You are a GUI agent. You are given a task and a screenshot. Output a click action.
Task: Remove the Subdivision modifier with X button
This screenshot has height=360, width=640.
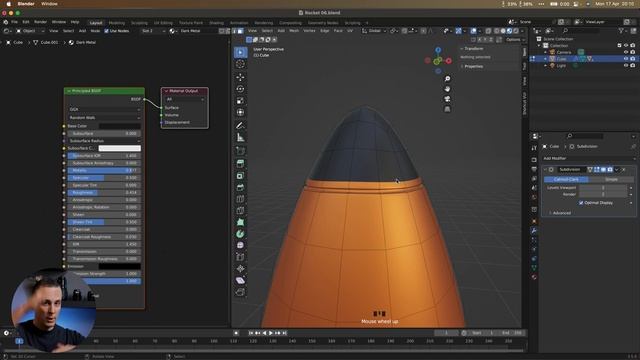tap(624, 169)
